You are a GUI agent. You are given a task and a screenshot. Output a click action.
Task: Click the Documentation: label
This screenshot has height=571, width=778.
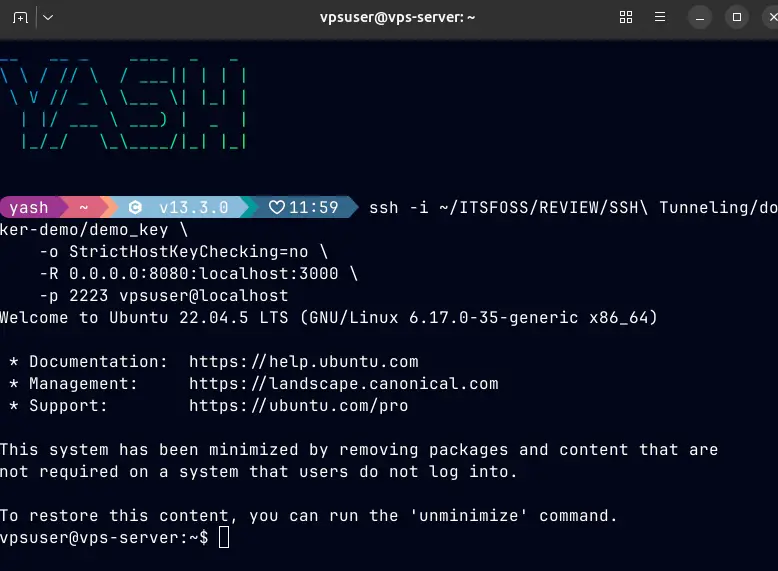(98, 362)
